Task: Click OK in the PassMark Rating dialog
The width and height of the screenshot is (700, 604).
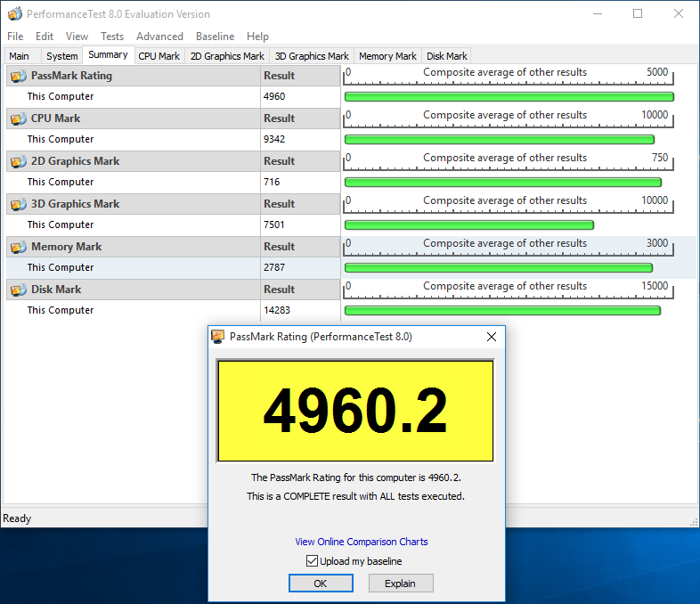Action: (321, 583)
